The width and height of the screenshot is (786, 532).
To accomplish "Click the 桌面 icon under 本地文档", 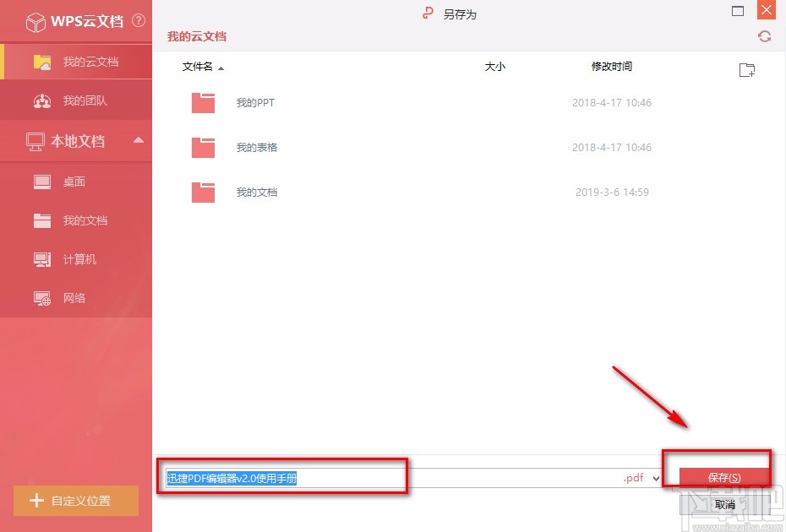I will [41, 181].
